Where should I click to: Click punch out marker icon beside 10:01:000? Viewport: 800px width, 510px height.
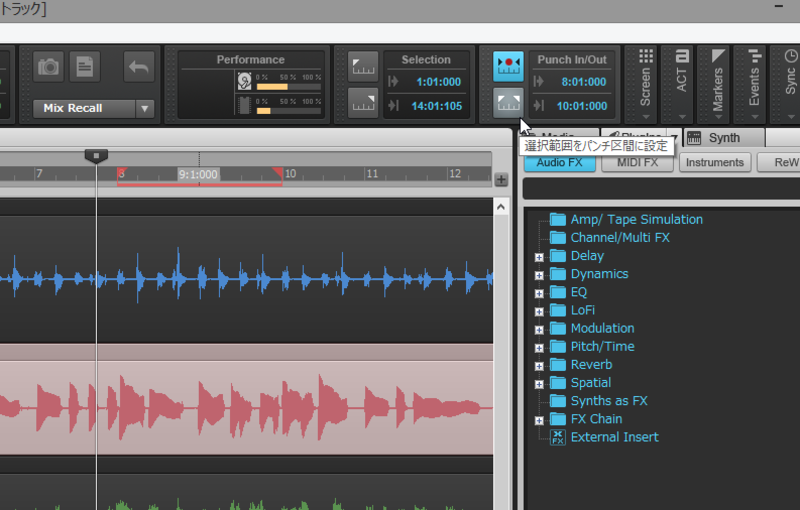click(539, 106)
